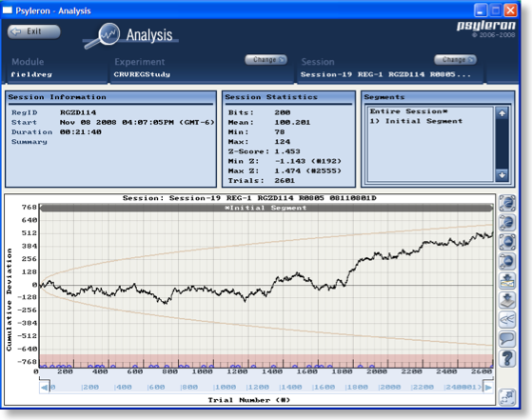The image size is (532, 420).
Task: Minimize the Psyleron Analysis window
Action: coord(480,10)
